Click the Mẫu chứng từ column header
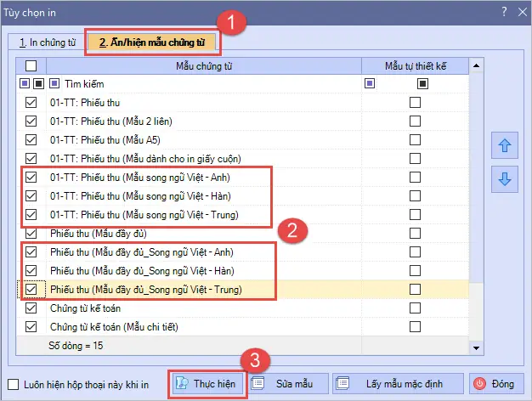 (203, 65)
